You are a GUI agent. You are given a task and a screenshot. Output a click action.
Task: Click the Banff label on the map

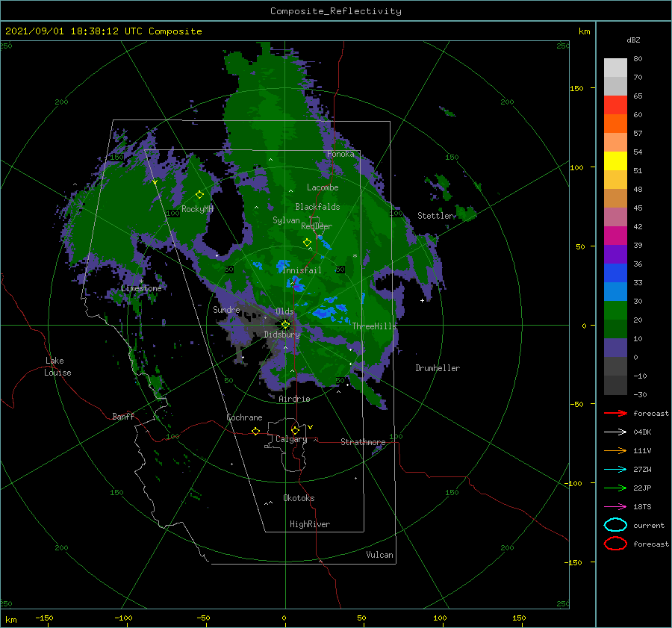pyautogui.click(x=123, y=416)
